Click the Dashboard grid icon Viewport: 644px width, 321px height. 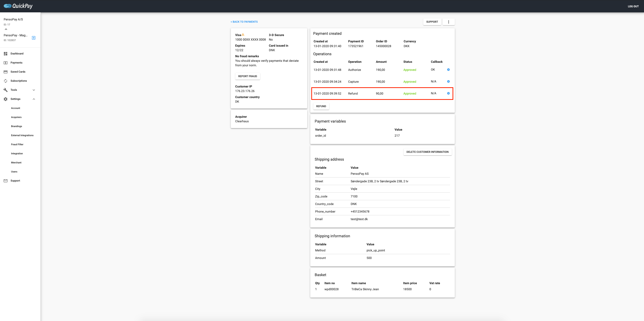[6, 54]
